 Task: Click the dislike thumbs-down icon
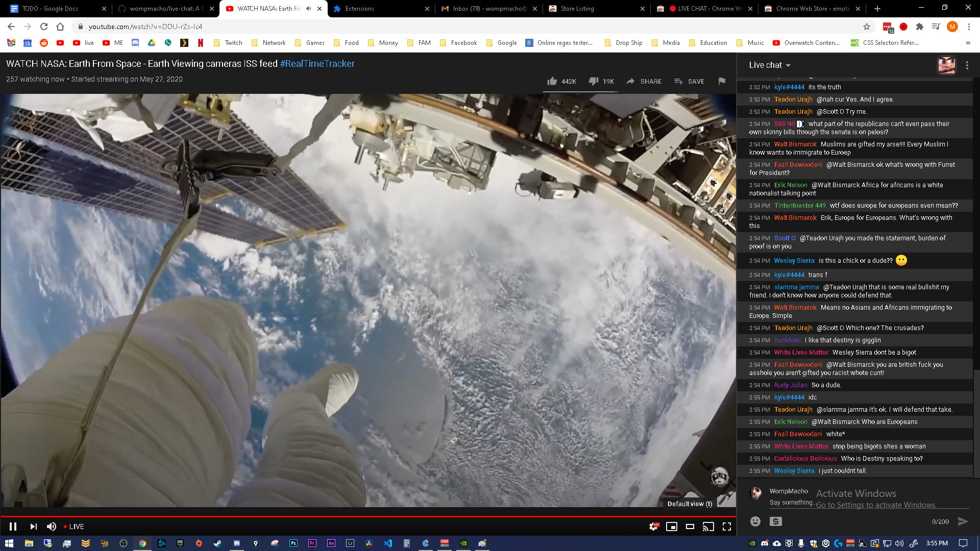594,81
